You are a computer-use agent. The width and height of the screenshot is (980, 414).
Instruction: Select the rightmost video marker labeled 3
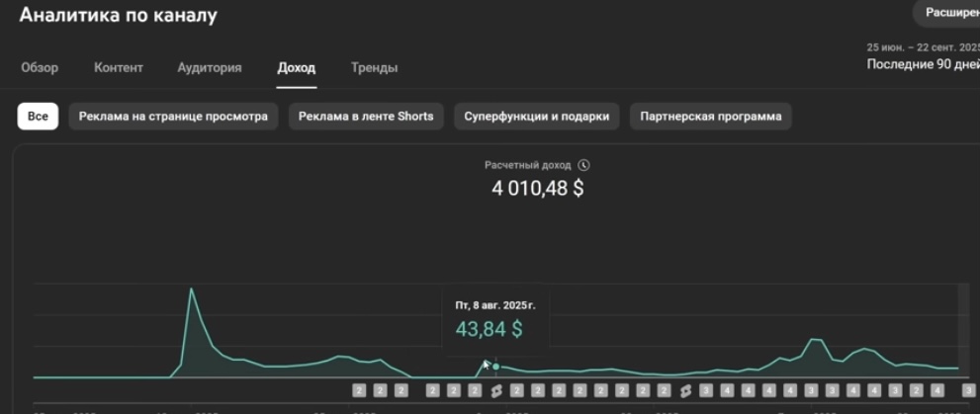click(x=968, y=391)
